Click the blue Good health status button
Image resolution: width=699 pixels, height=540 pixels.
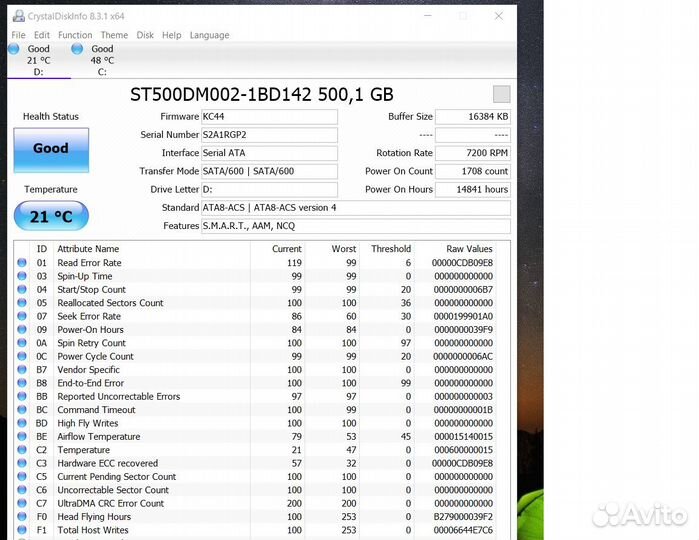tap(51, 149)
